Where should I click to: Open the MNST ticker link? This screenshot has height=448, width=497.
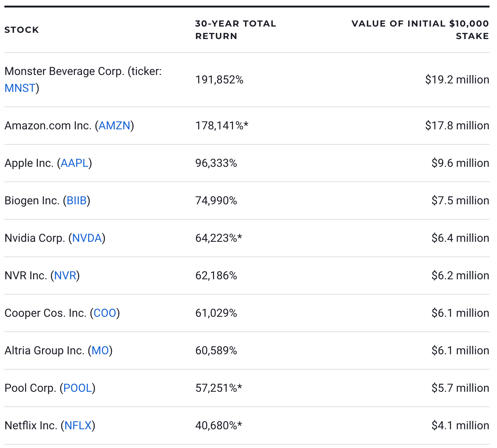coord(20,88)
